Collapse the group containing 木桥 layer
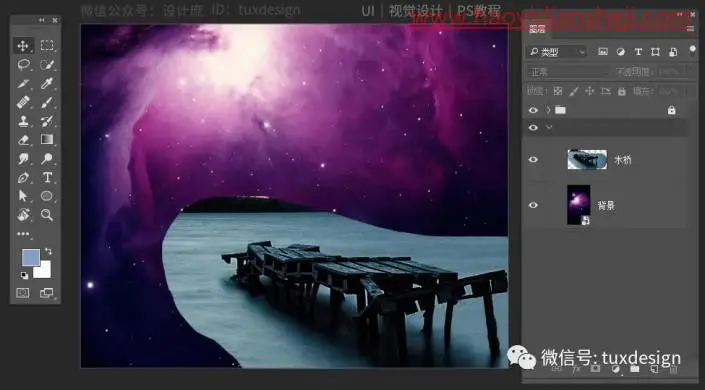 pyautogui.click(x=549, y=128)
